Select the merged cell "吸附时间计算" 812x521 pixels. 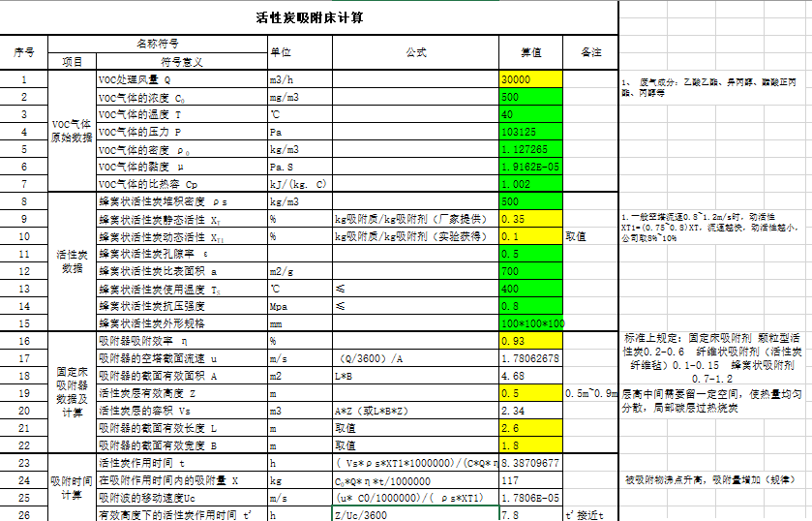pos(72,488)
